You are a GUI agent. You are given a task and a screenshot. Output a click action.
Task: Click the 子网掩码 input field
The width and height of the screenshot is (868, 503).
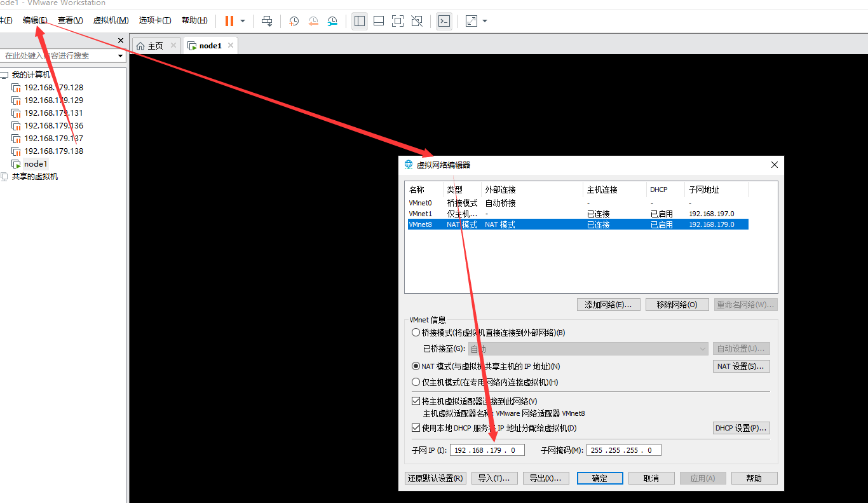tap(624, 450)
